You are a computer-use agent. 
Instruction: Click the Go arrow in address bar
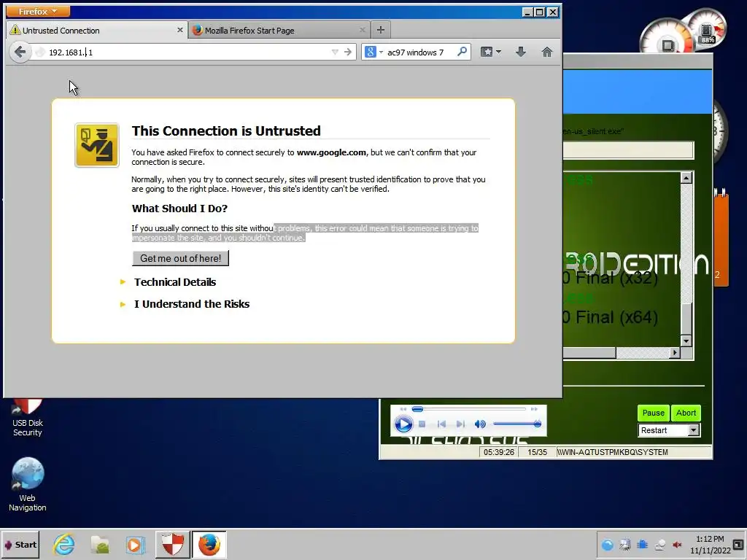coord(348,52)
